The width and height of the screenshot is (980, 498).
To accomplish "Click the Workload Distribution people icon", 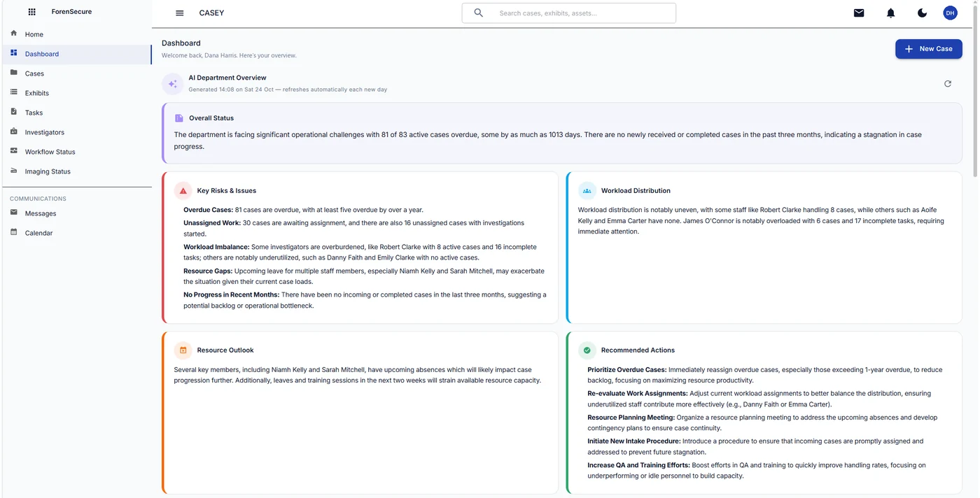I will [587, 190].
